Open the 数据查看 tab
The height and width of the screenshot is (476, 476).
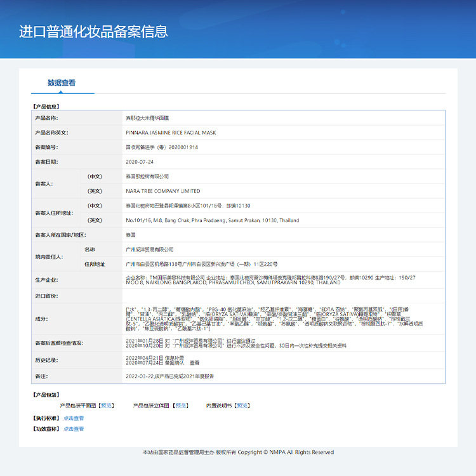(62, 83)
